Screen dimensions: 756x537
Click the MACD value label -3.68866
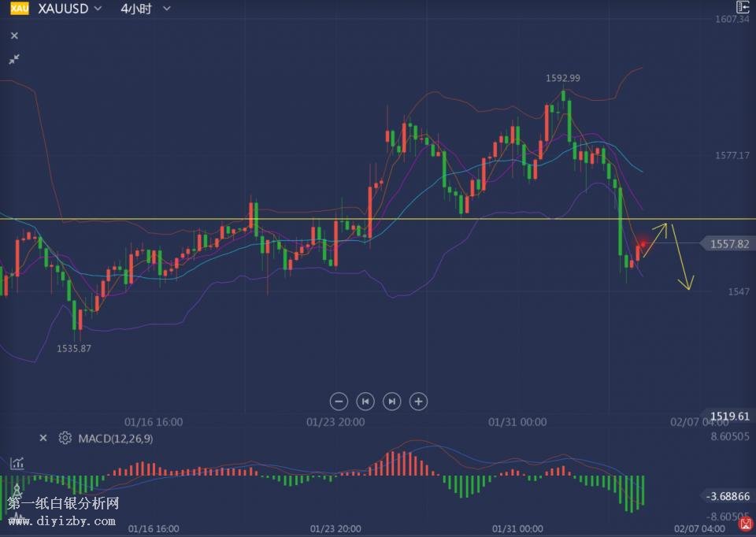[x=728, y=496]
